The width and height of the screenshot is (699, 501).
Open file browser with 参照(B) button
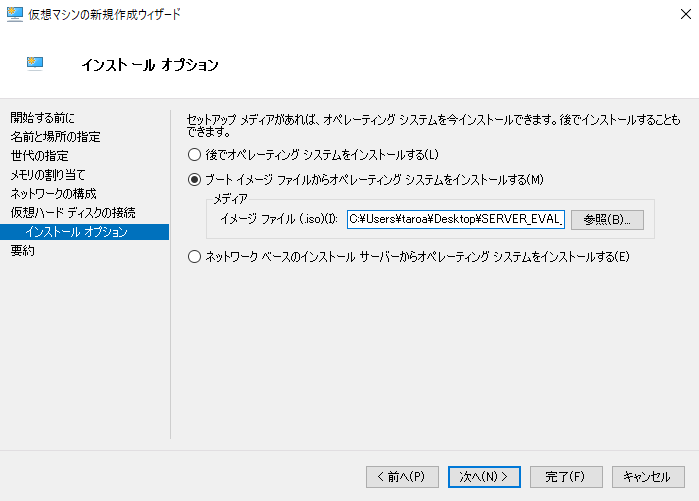tap(607, 220)
